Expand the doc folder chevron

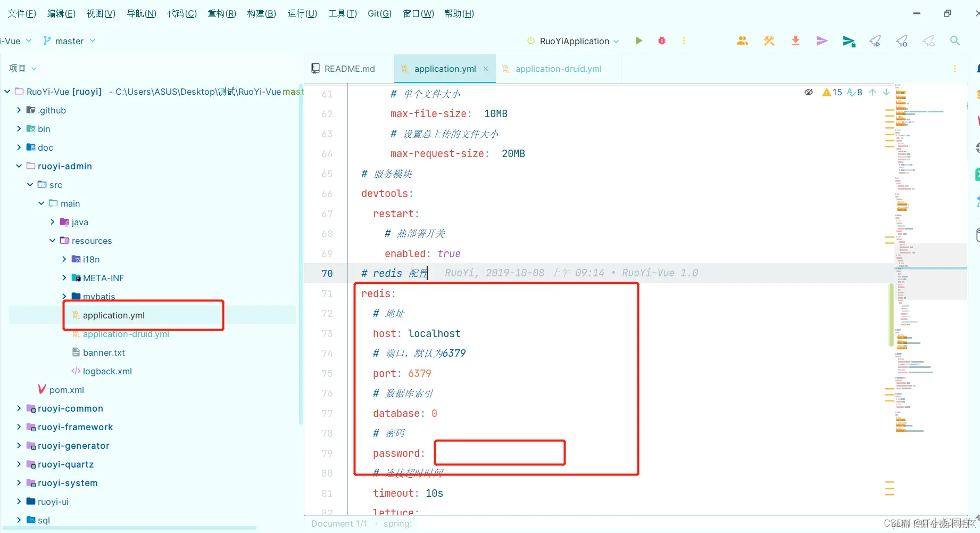click(19, 147)
